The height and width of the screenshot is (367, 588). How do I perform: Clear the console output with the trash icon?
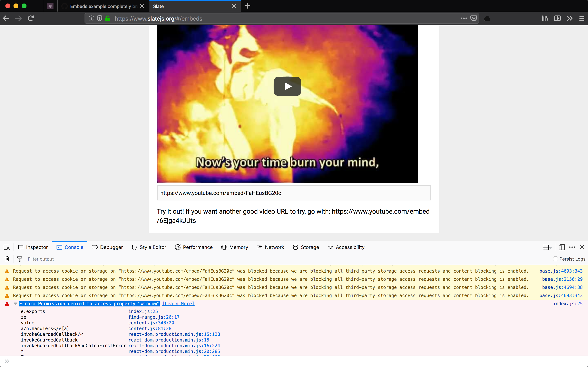pos(7,259)
